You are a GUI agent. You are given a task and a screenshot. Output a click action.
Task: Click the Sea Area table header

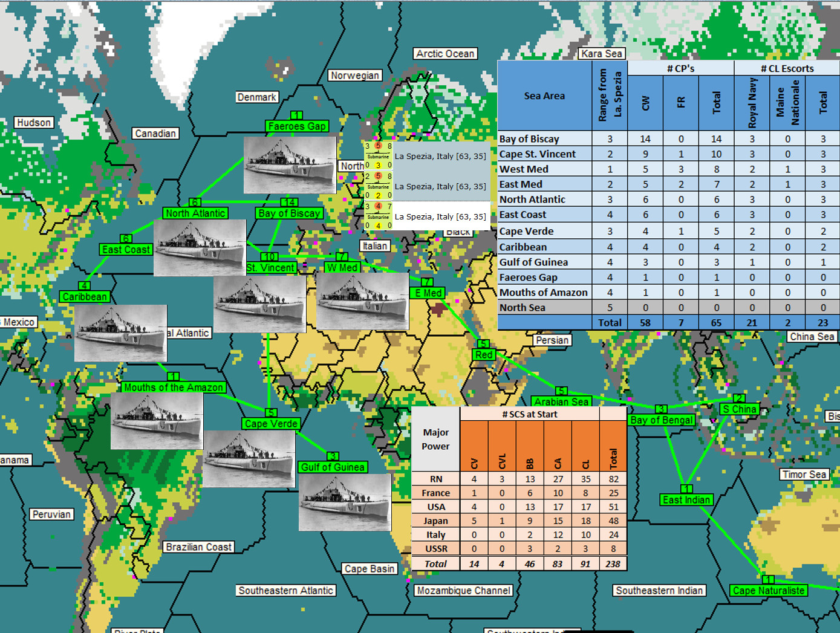(544, 96)
